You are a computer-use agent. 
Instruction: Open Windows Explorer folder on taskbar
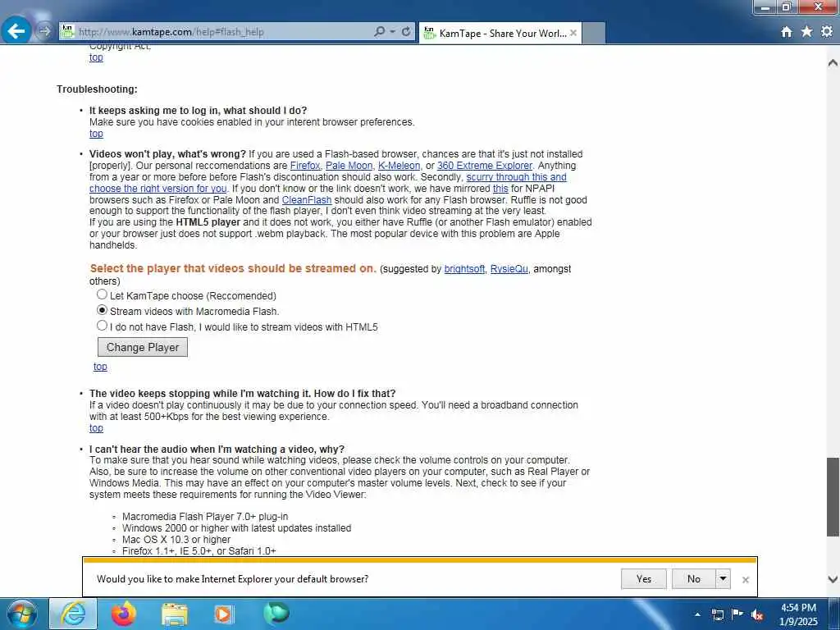click(x=175, y=614)
